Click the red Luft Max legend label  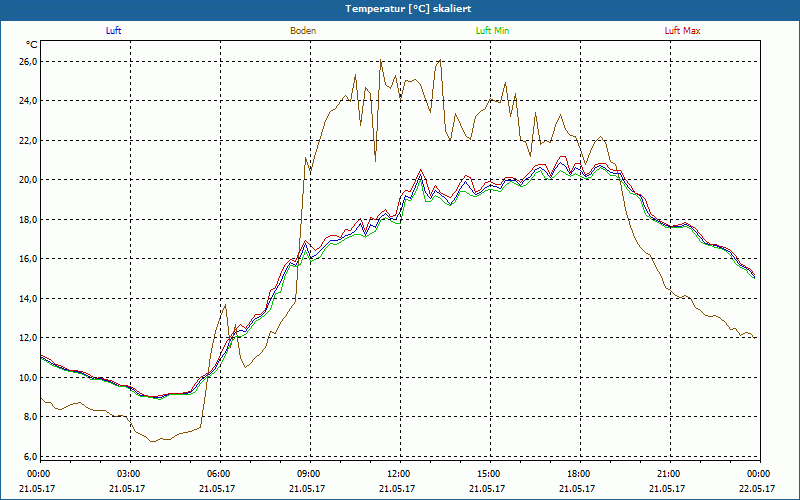pyautogui.click(x=682, y=31)
